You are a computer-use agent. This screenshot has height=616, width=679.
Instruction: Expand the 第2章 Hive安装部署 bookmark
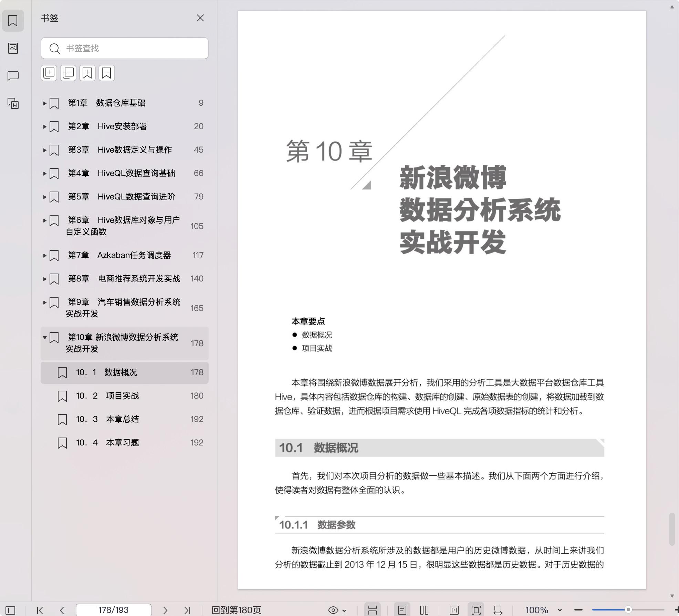click(x=44, y=126)
